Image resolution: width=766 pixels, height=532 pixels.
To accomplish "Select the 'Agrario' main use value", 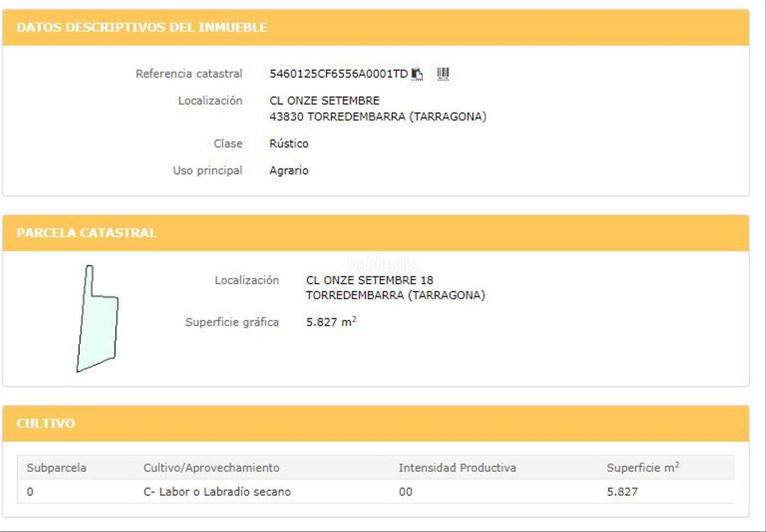I will click(289, 170).
